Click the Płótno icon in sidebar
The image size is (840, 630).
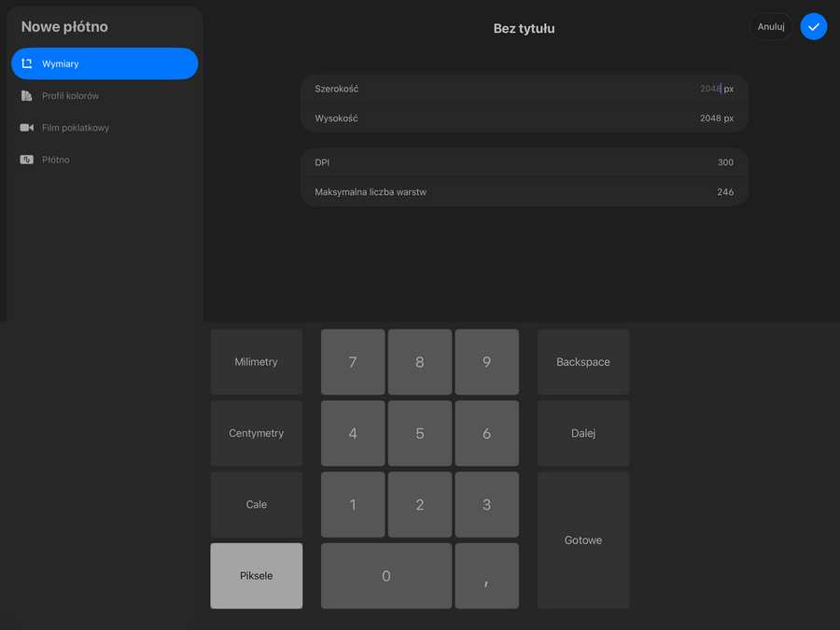(27, 160)
